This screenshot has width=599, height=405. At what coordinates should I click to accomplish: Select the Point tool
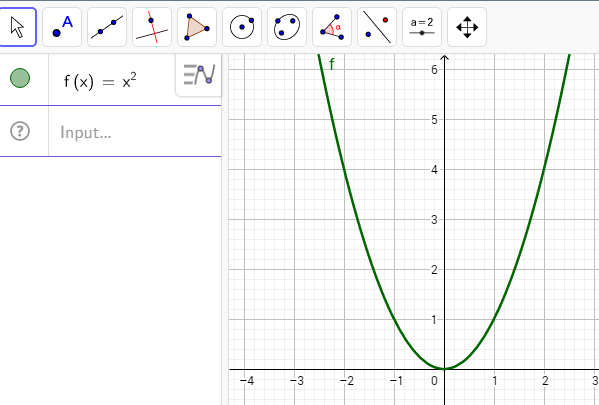coord(62,27)
